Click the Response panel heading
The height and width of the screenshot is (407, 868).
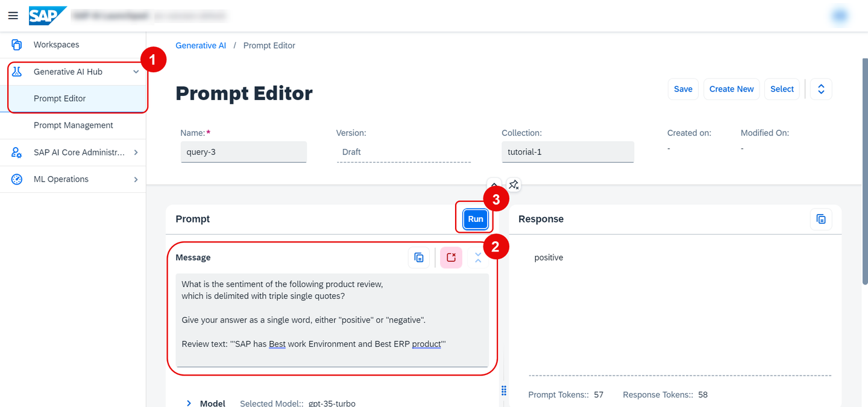[x=541, y=219]
